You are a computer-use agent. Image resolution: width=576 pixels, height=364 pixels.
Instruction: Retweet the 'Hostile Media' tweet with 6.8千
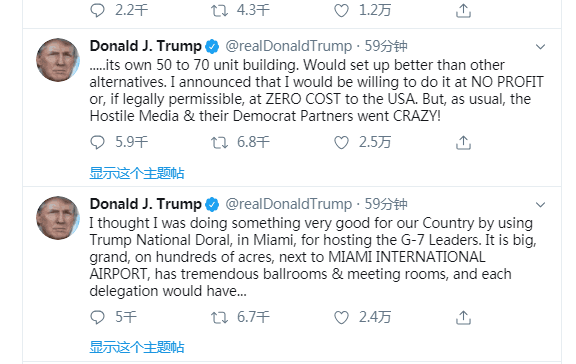(x=219, y=143)
